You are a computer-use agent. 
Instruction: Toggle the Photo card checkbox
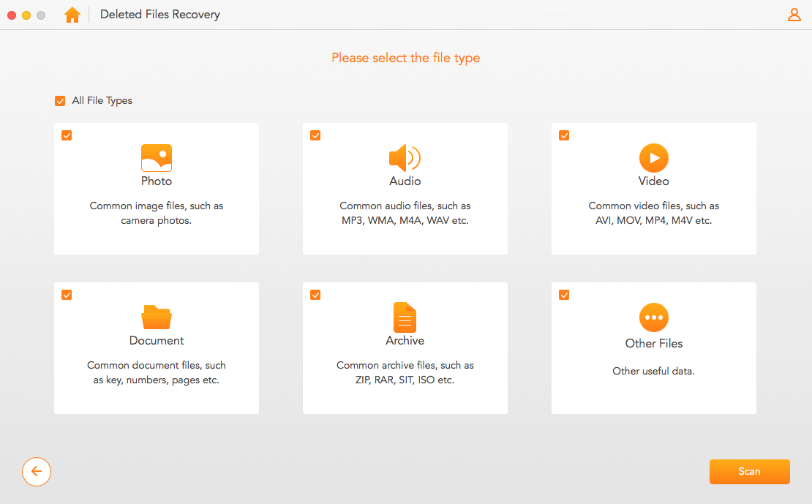[x=67, y=136]
